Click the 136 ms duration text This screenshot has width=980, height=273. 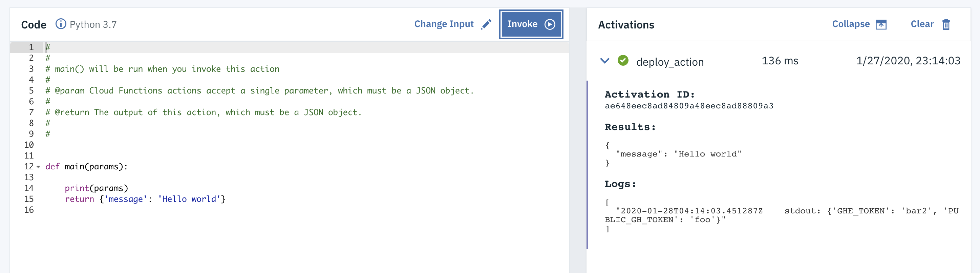[x=780, y=61]
